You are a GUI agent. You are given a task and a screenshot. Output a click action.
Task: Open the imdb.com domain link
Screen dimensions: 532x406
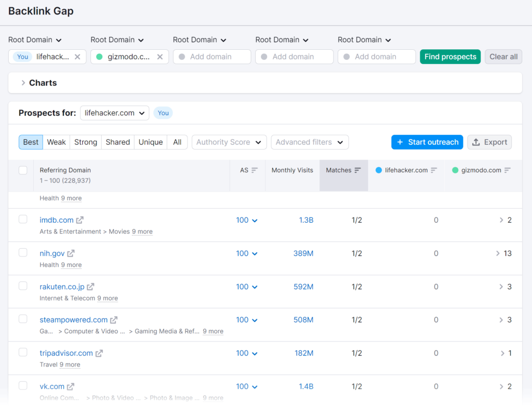tap(56, 220)
